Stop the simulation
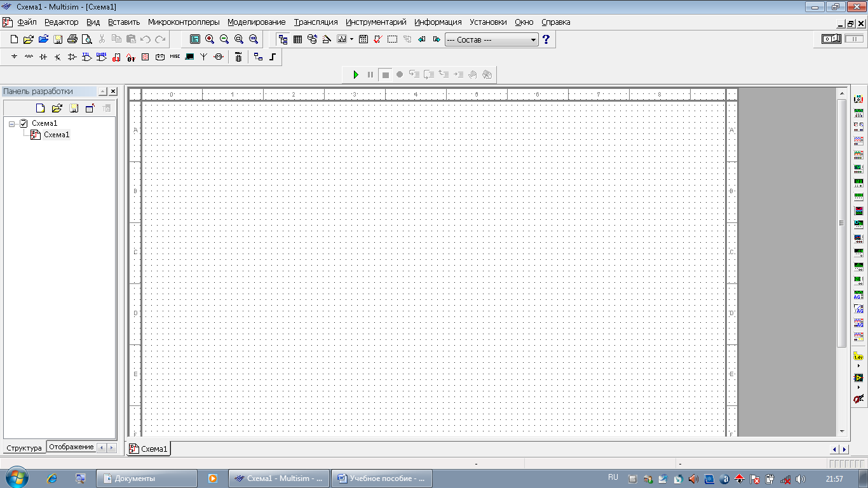Screen dimensions: 868x488 [385, 74]
